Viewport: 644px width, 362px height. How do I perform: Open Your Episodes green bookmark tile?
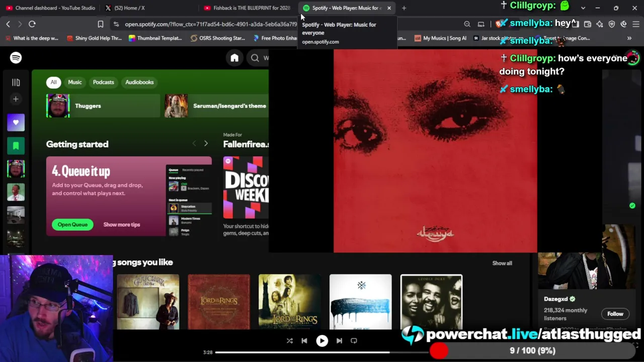coord(16,145)
